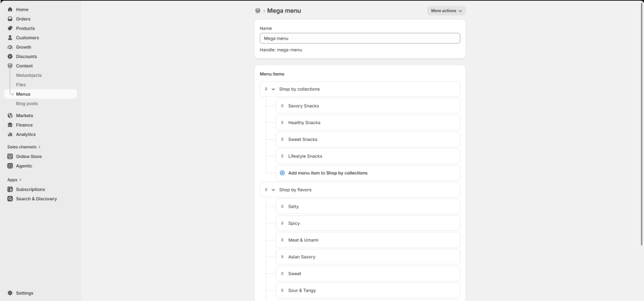The width and height of the screenshot is (644, 301).
Task: Click the menu Name input field
Action: 360,38
